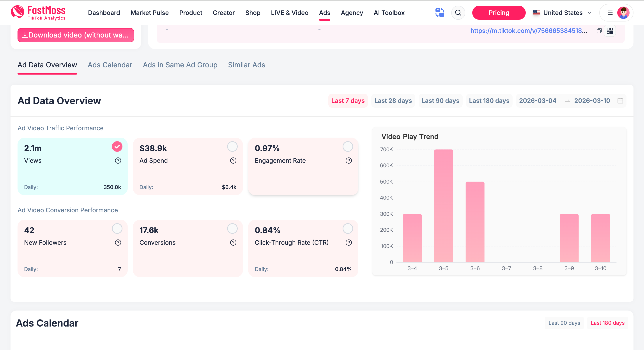Open the 2026-03-04 start date picker
Viewport: 644px width, 350px height.
click(x=538, y=101)
